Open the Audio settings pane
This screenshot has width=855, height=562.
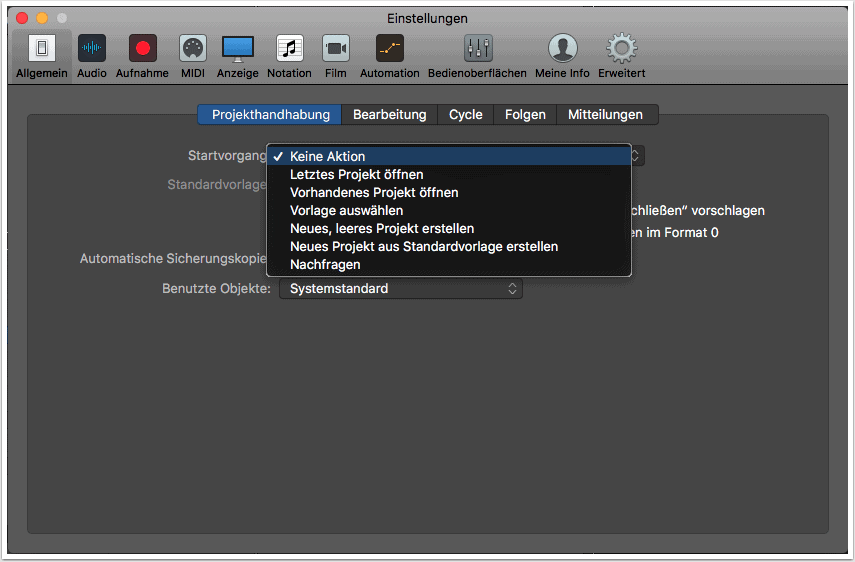point(92,56)
